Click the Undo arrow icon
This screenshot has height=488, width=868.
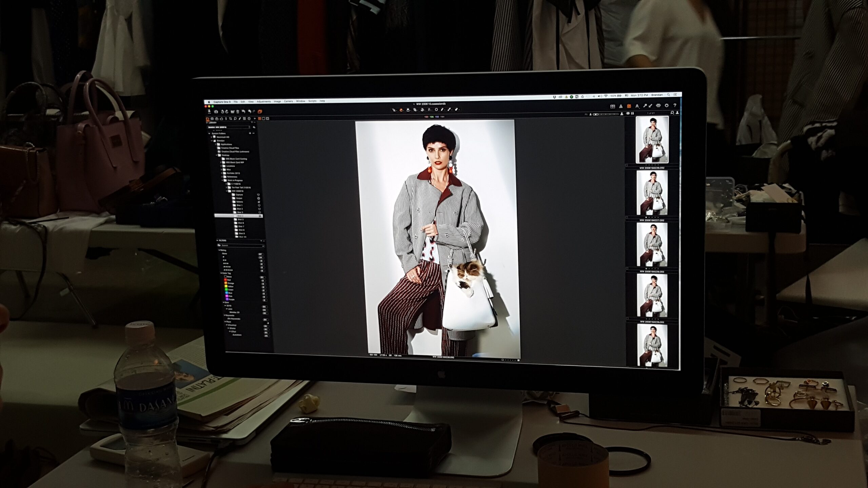(250, 111)
